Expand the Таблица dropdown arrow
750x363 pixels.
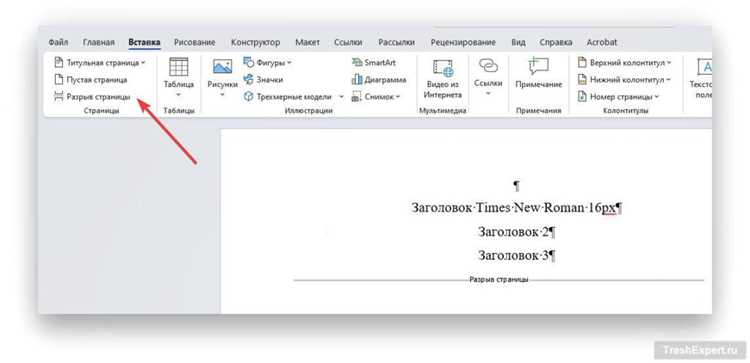pos(178,95)
